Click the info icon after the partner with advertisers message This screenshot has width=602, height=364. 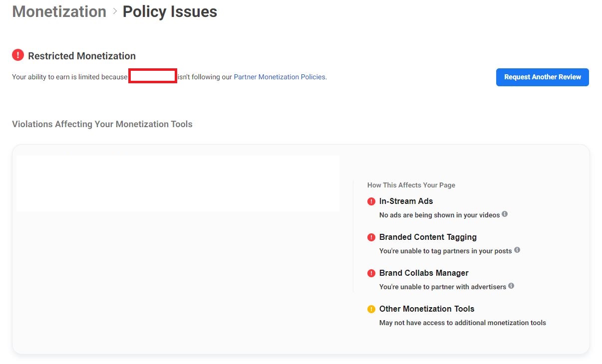pos(511,286)
